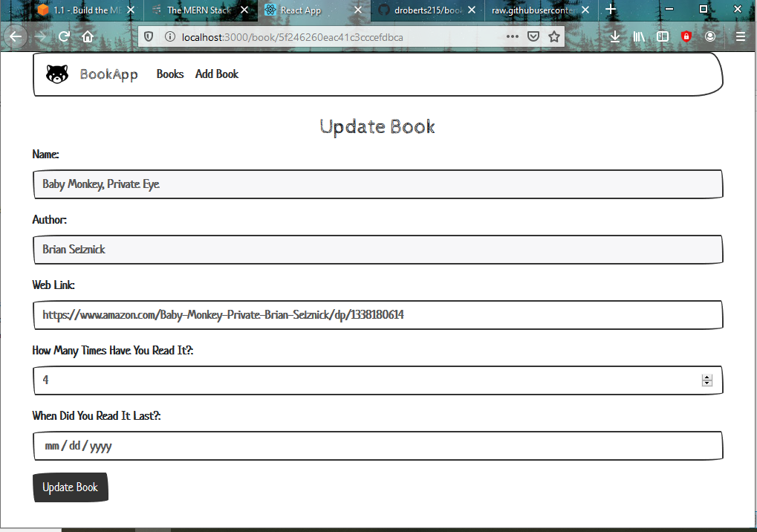
Task: Close the MERN Stack tab
Action: click(244, 10)
